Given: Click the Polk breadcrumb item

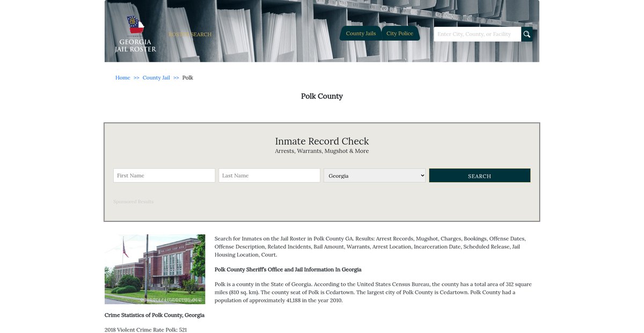Looking at the screenshot, I should point(188,78).
